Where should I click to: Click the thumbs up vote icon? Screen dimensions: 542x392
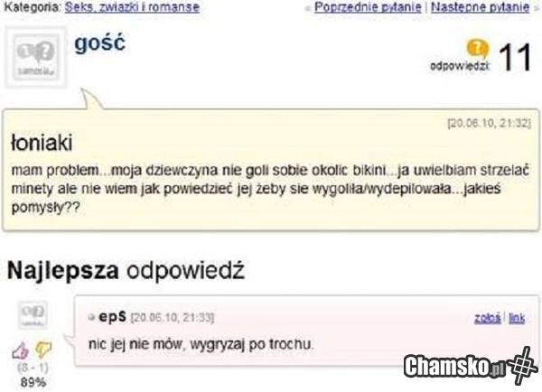point(20,350)
